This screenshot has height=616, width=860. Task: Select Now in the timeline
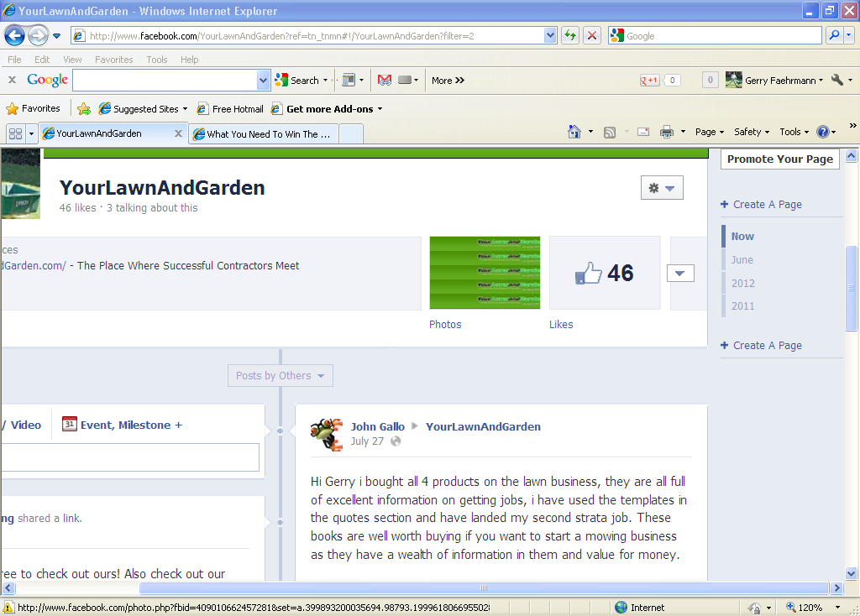point(742,236)
